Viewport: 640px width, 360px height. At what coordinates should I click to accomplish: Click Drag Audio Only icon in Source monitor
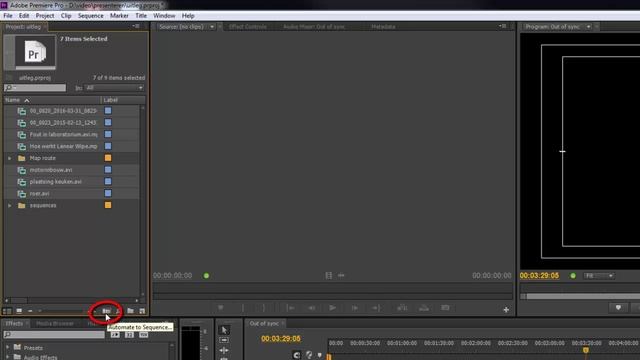coord(341,276)
